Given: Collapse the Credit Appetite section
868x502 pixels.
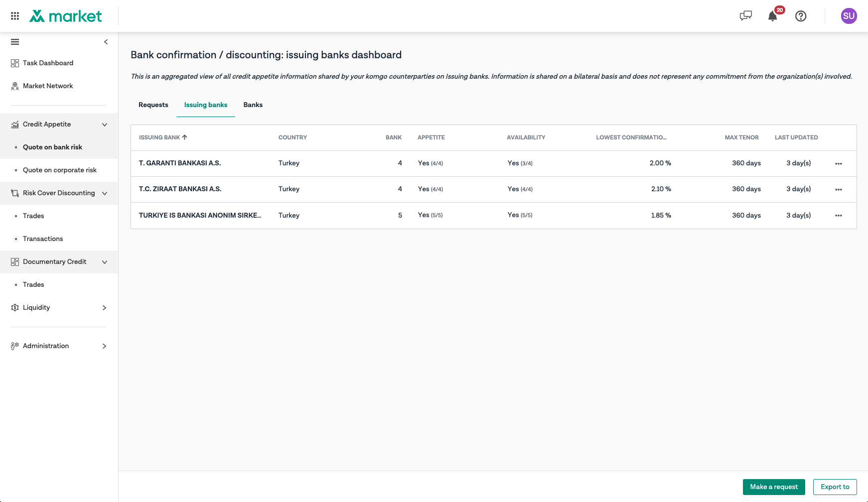Looking at the screenshot, I should 105,125.
